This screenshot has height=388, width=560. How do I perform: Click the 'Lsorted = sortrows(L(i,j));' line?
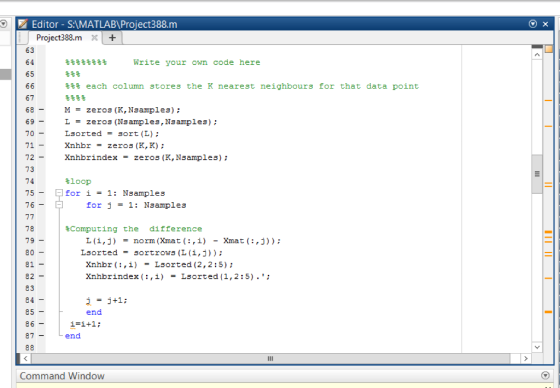(x=151, y=253)
